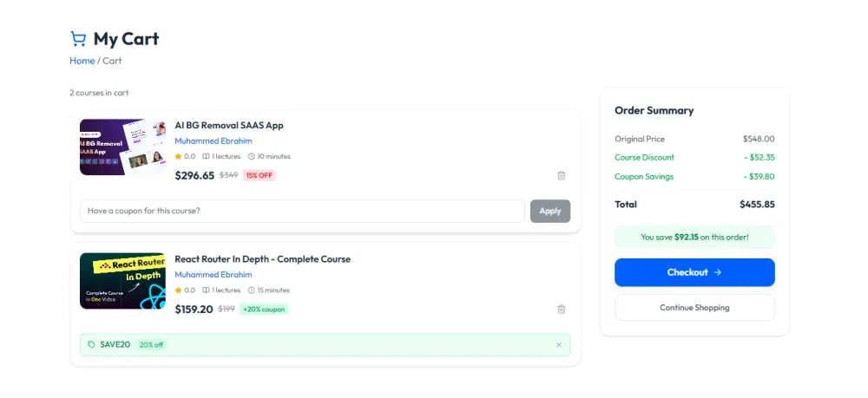Open React Router In Depth - Complete Course title
The image size is (868, 398).
(x=262, y=259)
